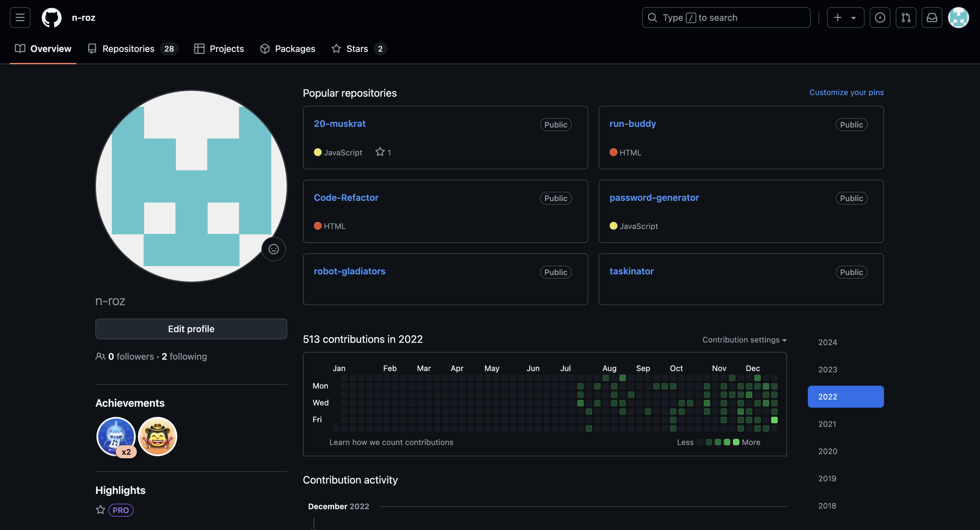Open the Projects tab

coord(227,49)
